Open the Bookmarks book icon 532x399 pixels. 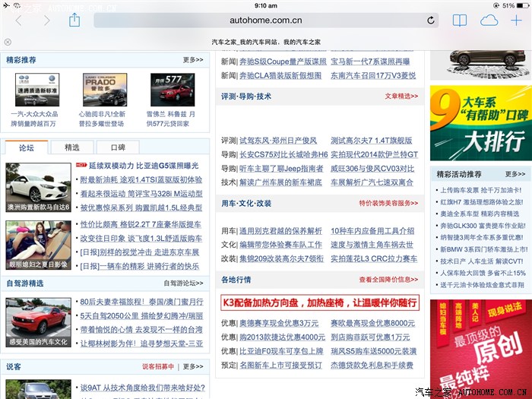pos(460,21)
